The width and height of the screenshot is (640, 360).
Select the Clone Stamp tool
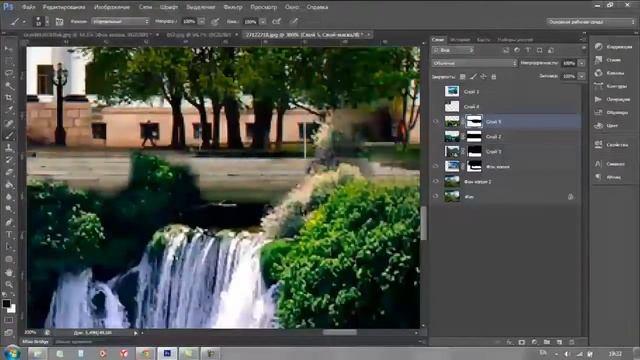[9, 148]
